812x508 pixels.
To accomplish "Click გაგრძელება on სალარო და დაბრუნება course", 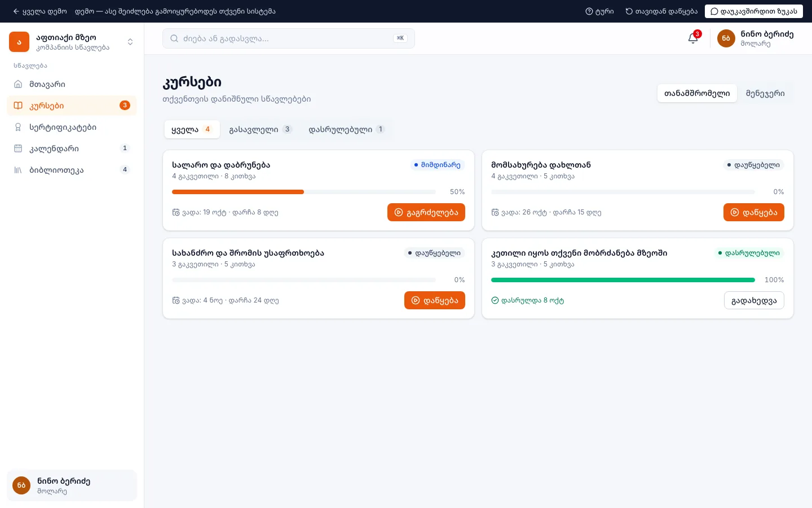I will click(426, 212).
